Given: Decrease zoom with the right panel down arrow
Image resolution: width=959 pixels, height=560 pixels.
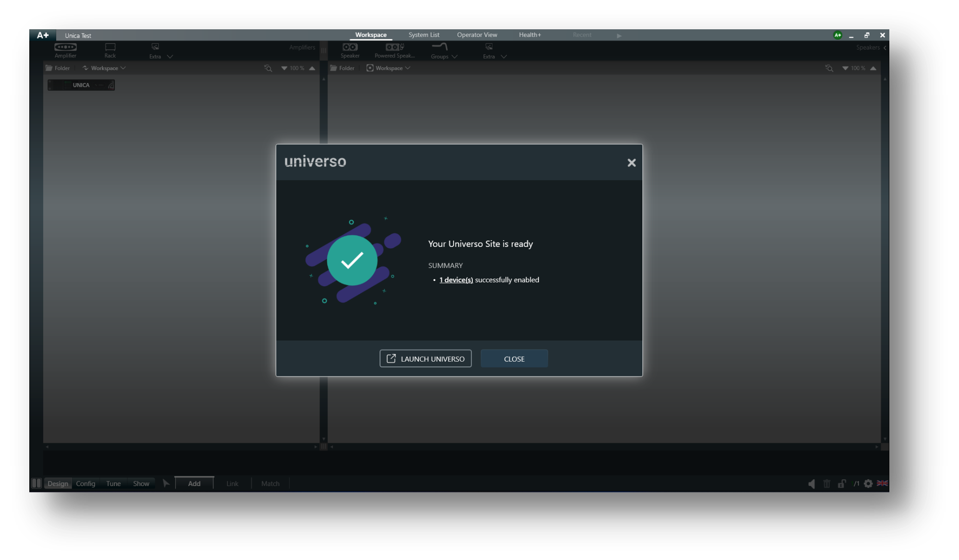Looking at the screenshot, I should tap(845, 68).
